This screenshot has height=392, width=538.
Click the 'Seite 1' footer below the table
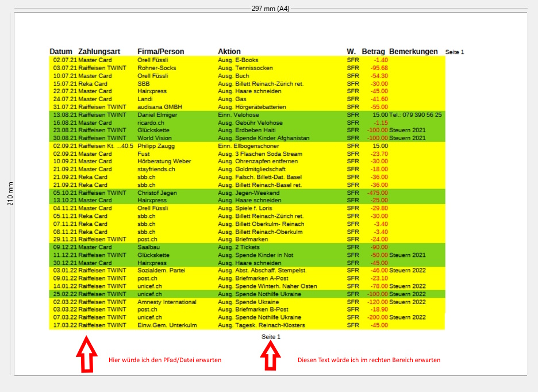click(271, 337)
